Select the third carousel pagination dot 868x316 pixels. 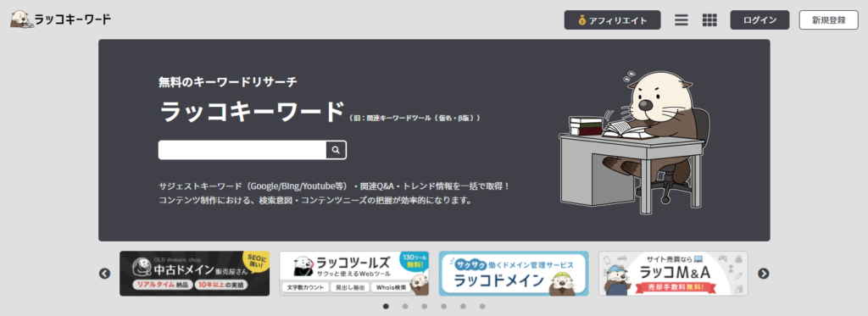pos(424,306)
